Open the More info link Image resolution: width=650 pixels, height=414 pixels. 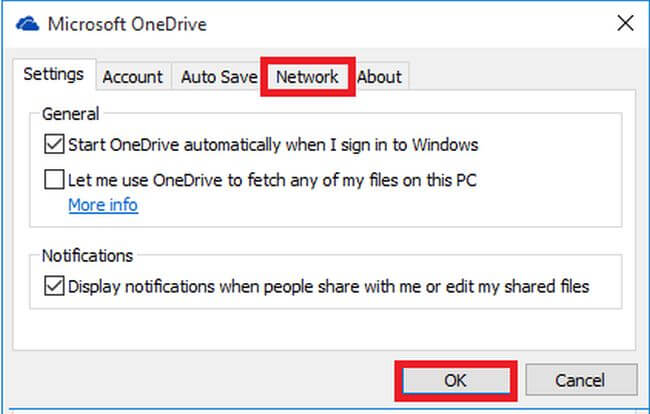pyautogui.click(x=103, y=205)
